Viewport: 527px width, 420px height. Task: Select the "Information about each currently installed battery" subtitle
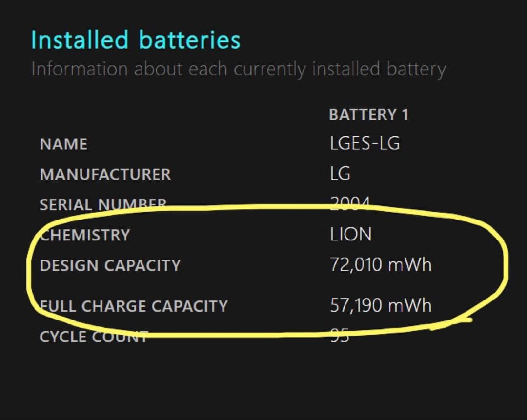[238, 69]
